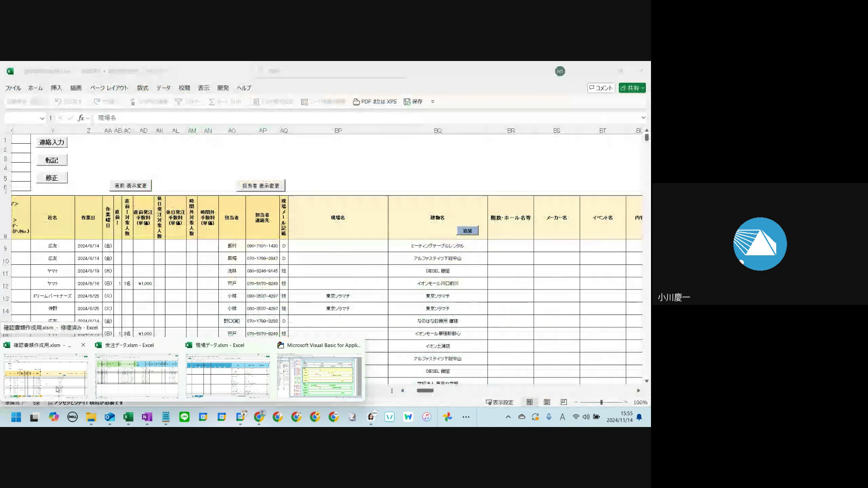Toggle microphone icon in system tray
Image resolution: width=868 pixels, height=488 pixels.
tap(549, 417)
